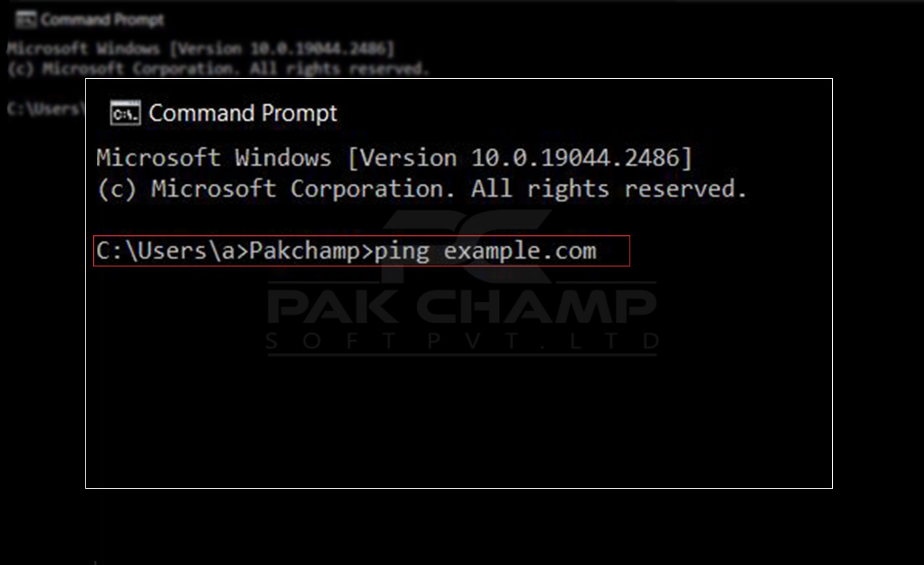This screenshot has width=924, height=565.
Task: Click the Command Prompt icon in the foreground window
Action: [x=125, y=113]
